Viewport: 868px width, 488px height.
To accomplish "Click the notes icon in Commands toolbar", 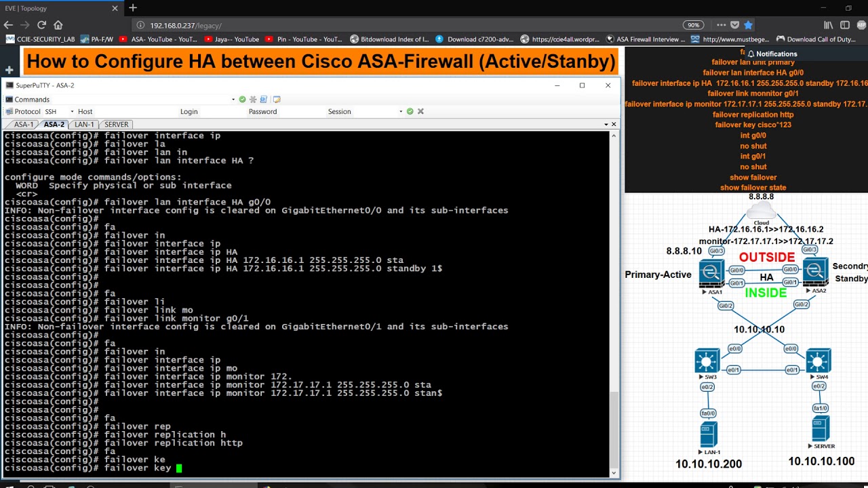I will 277,100.
